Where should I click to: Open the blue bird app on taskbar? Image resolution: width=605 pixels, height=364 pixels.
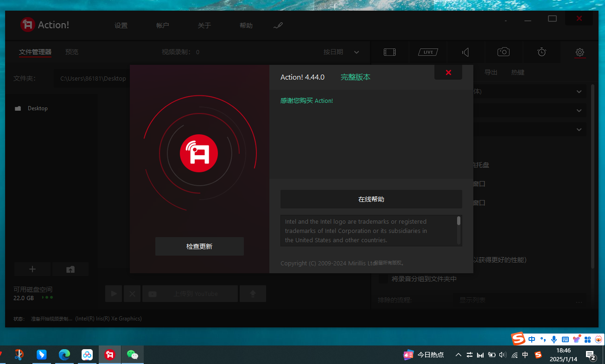coord(41,355)
